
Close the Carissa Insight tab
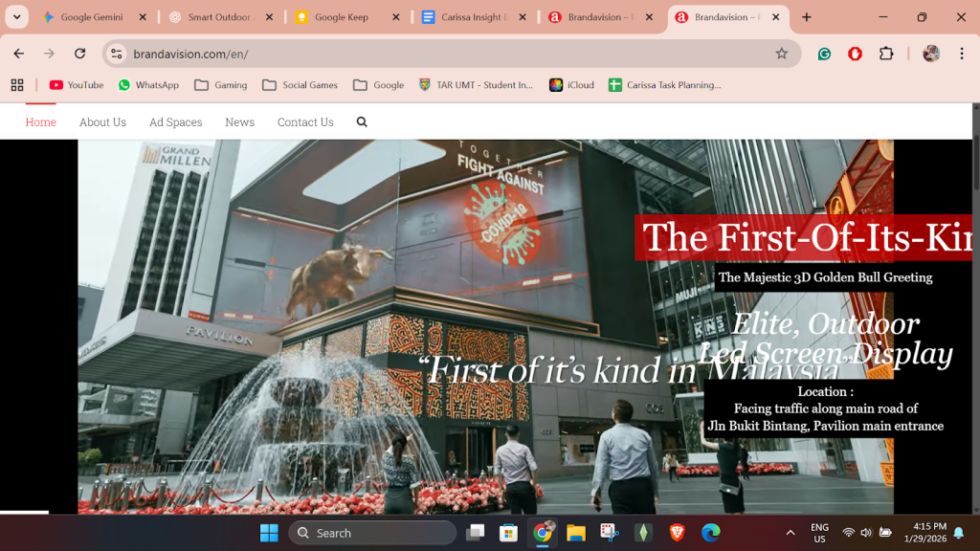click(523, 17)
